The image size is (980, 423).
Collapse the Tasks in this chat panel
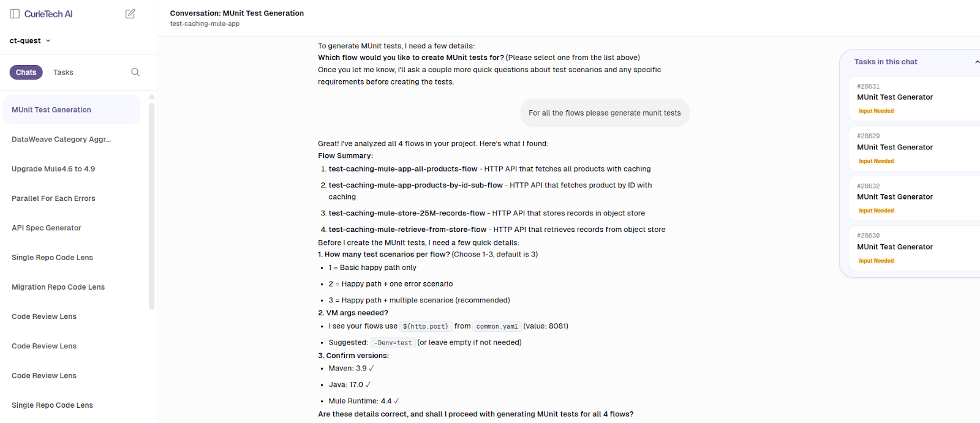(977, 61)
